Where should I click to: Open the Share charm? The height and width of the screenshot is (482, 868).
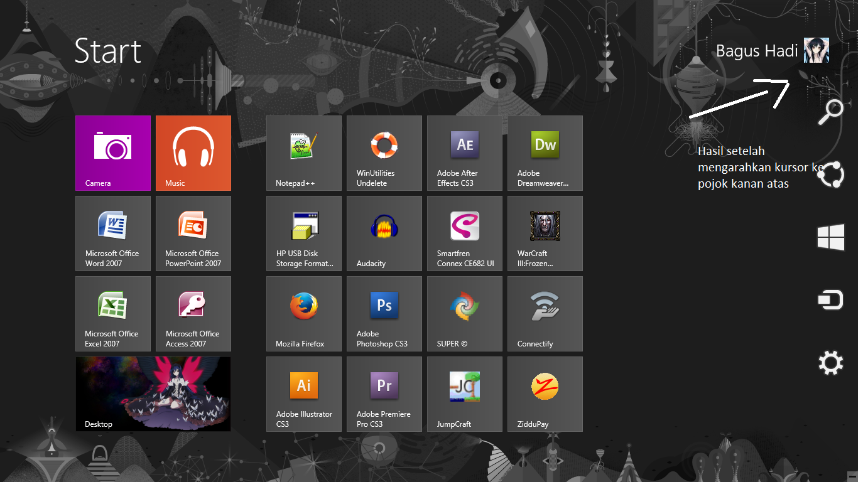coord(830,174)
